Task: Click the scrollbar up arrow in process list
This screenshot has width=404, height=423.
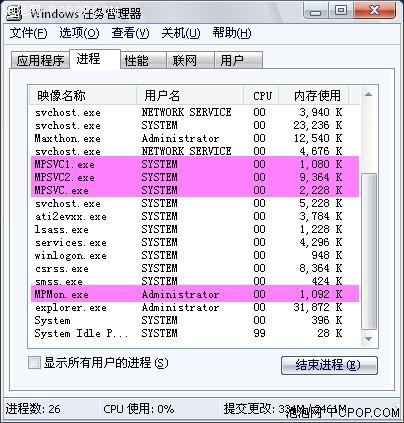Action: pyautogui.click(x=368, y=95)
